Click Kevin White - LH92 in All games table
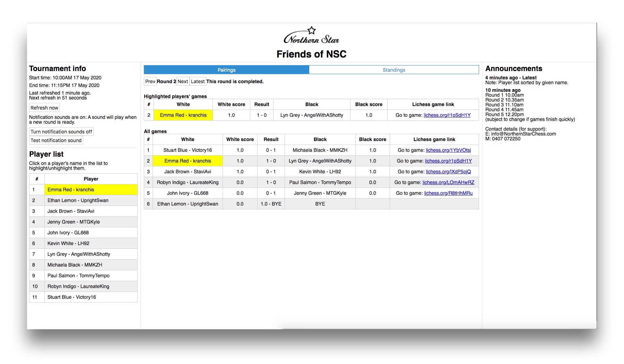624x364 pixels. tap(320, 172)
